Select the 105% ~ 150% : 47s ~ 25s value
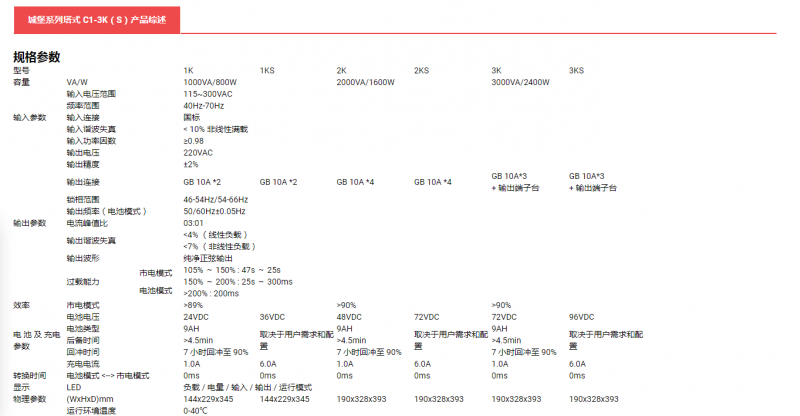Viewport: 800px width, 416px height. [232, 270]
